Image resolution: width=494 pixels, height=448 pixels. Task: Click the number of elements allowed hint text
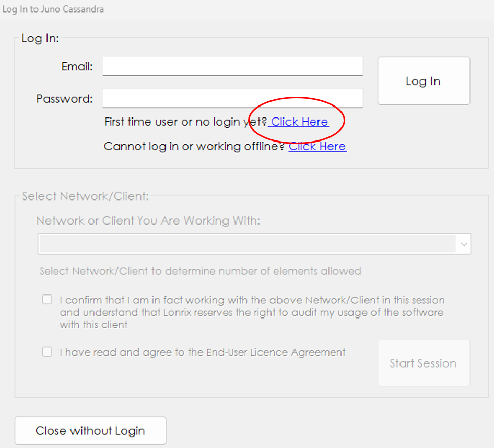[x=200, y=271]
